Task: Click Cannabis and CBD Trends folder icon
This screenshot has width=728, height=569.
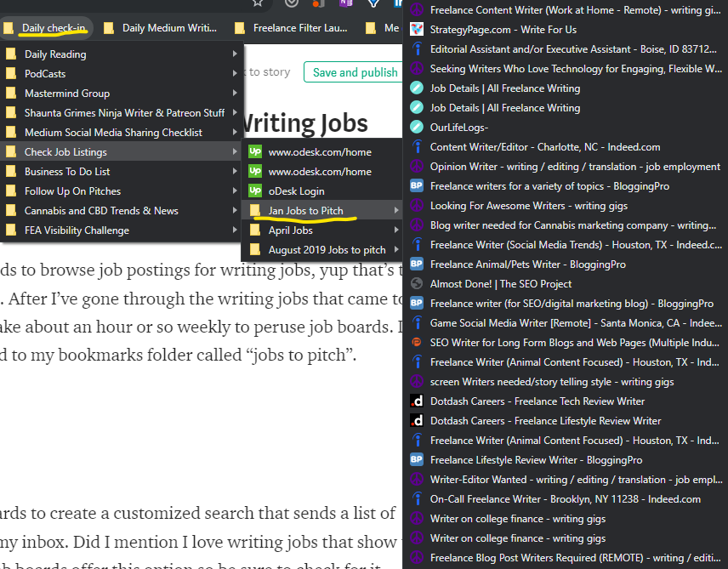Action: pyautogui.click(x=11, y=211)
